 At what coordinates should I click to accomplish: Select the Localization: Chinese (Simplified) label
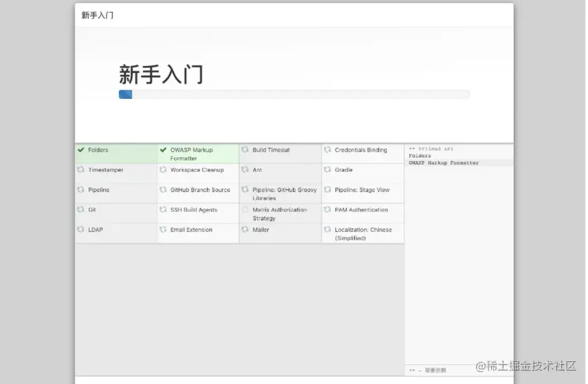tap(363, 234)
